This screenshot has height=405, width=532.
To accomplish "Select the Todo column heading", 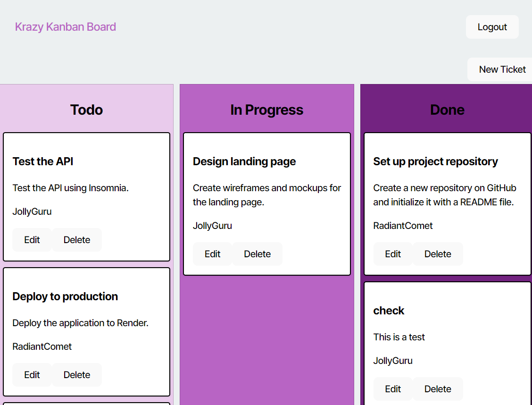I will click(x=86, y=110).
